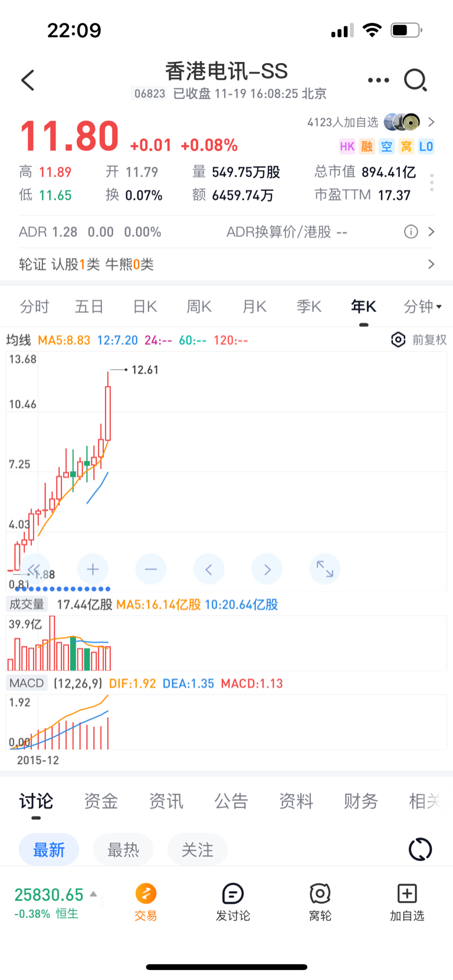The image size is (453, 980).
Task: Switch to 周K chart tab
Action: click(x=199, y=306)
